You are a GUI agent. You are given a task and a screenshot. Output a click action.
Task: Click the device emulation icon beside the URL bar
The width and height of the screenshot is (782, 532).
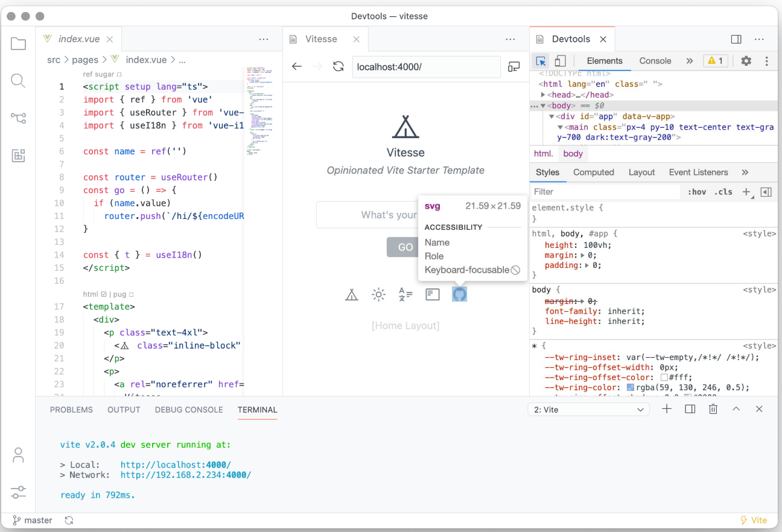(x=514, y=66)
